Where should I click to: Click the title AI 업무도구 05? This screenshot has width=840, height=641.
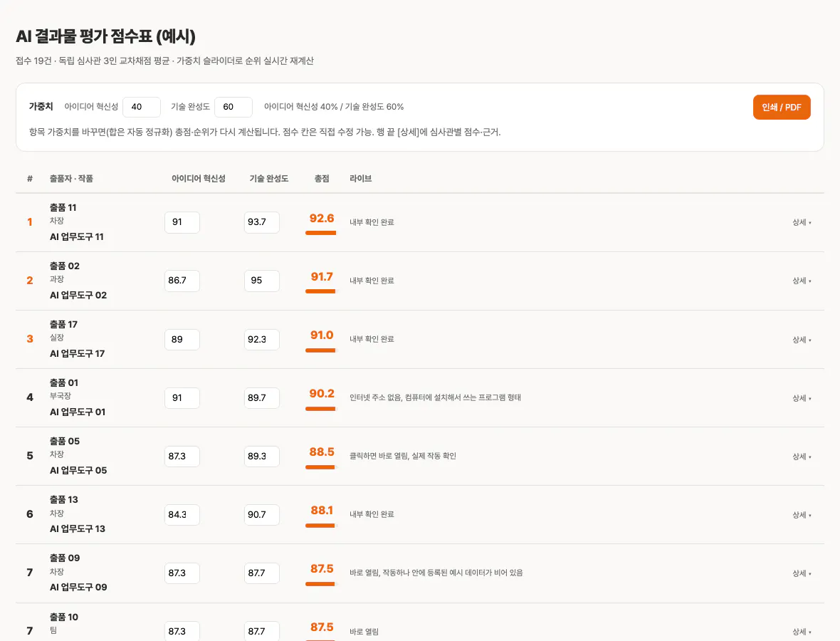click(x=78, y=471)
